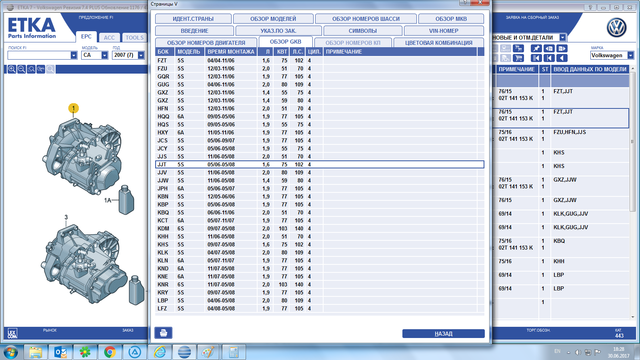Open Windows Start menu

[11, 352]
